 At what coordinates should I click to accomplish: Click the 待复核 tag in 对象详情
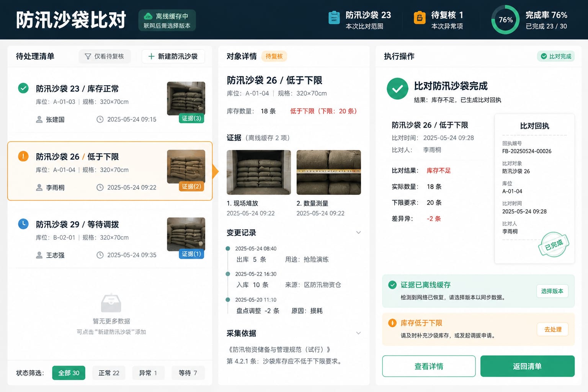(x=274, y=56)
